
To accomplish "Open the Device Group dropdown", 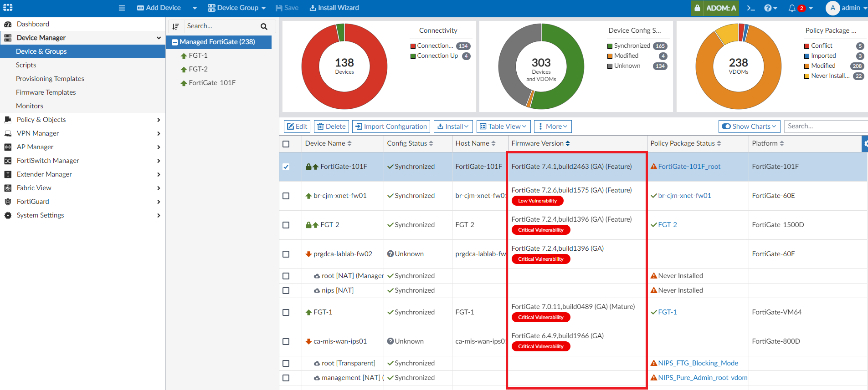I will pyautogui.click(x=236, y=8).
